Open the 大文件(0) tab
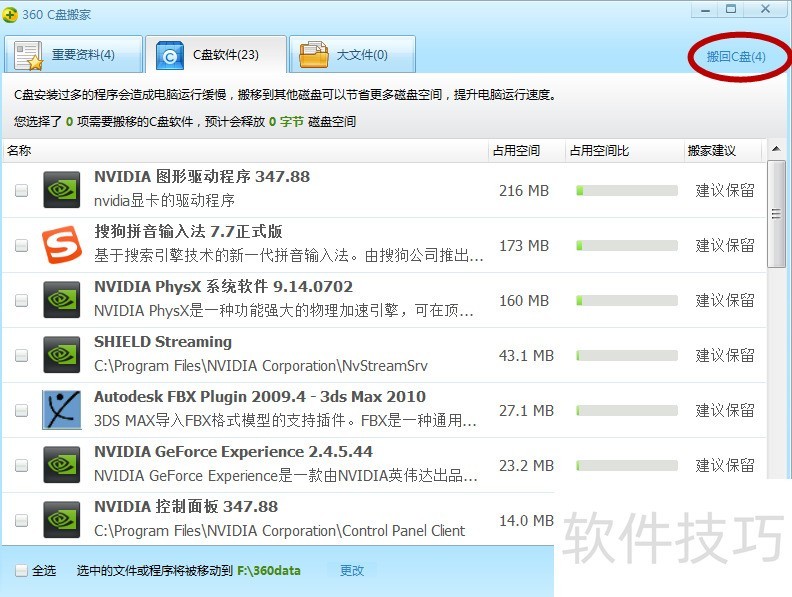Image resolution: width=792 pixels, height=597 pixels. coord(353,55)
